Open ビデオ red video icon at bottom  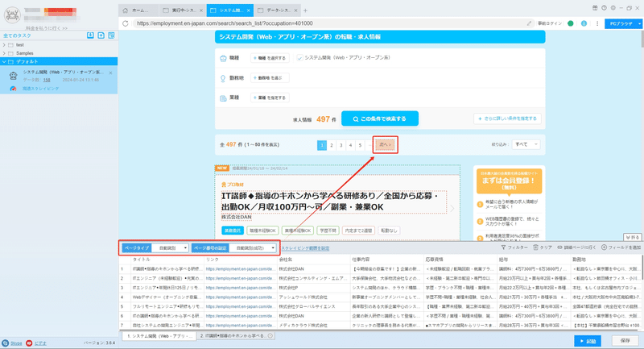coord(29,343)
